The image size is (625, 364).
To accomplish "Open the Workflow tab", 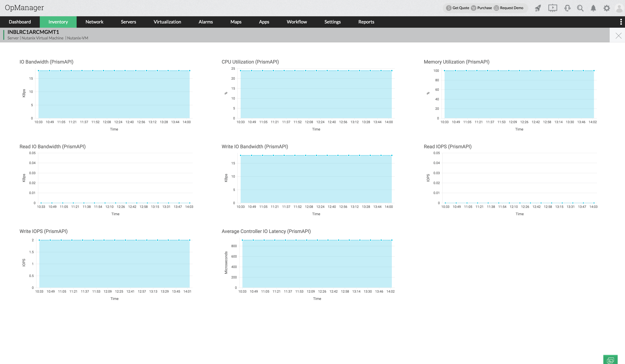I will coord(297,22).
